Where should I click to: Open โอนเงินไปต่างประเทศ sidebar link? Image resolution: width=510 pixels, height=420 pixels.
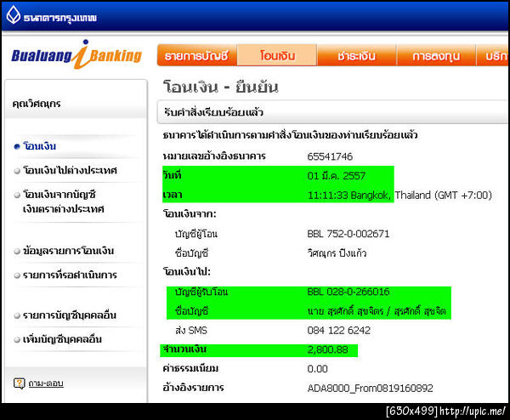tap(70, 170)
